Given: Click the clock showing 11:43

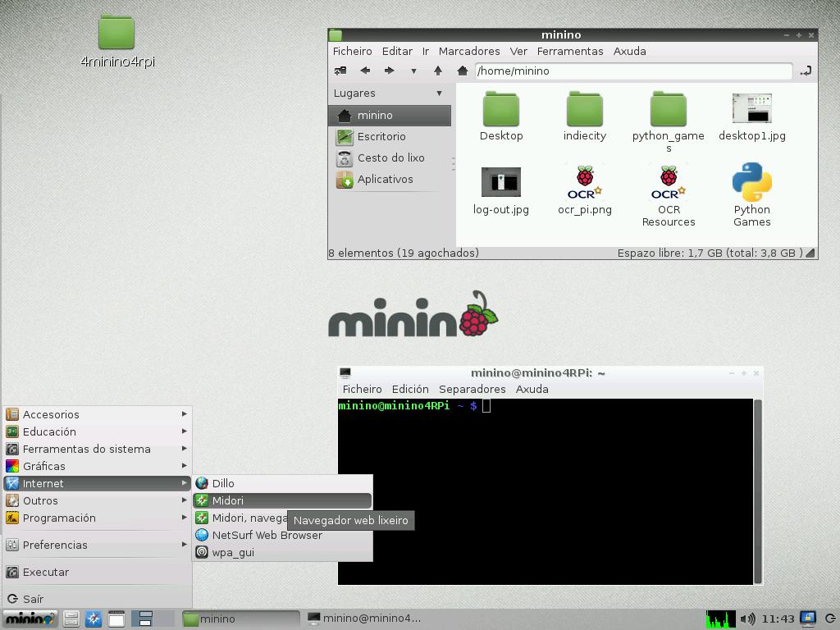Looking at the screenshot, I should (x=778, y=619).
